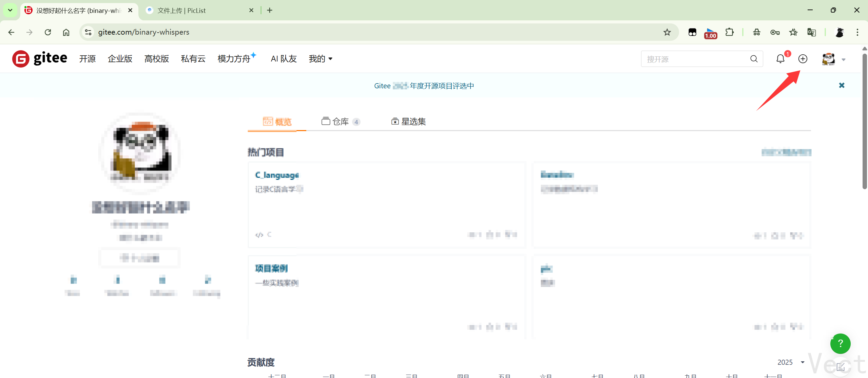Switch to the 仓库 repositories tab

[x=340, y=122]
